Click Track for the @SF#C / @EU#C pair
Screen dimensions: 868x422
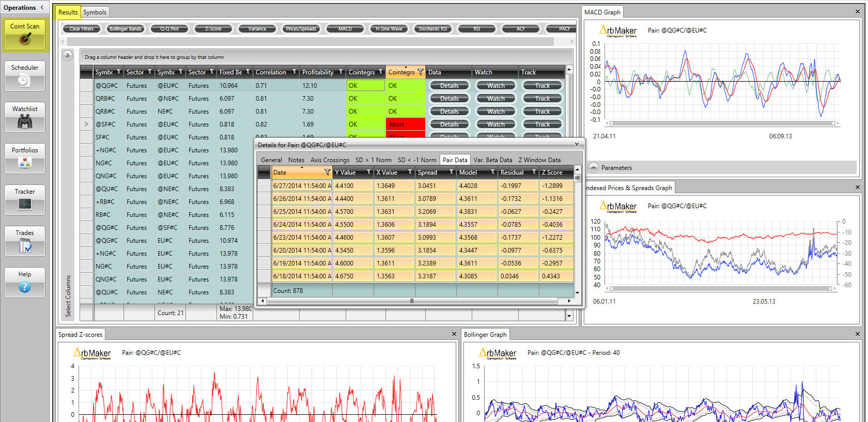click(x=542, y=124)
